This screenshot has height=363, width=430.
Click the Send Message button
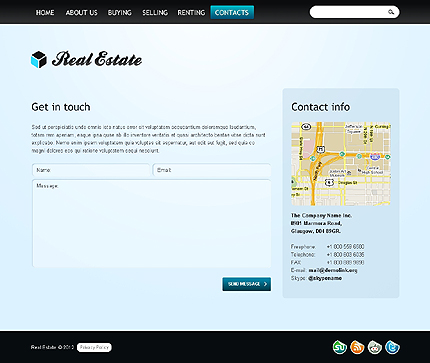pyautogui.click(x=247, y=284)
